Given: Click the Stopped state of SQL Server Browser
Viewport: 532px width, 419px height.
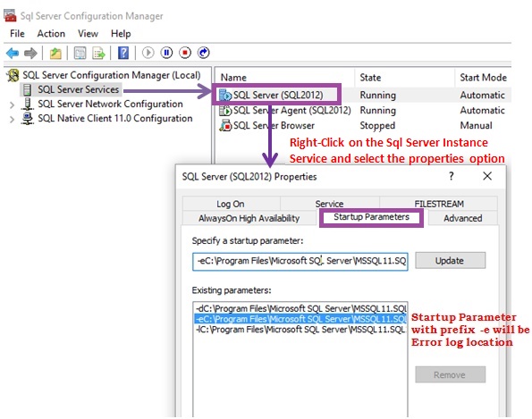Looking at the screenshot, I should pos(377,125).
